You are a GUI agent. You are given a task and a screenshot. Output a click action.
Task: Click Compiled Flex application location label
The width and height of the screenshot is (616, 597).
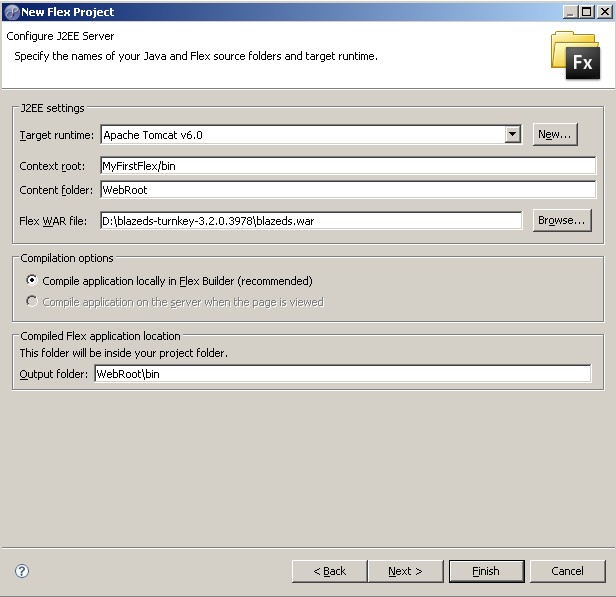point(100,336)
